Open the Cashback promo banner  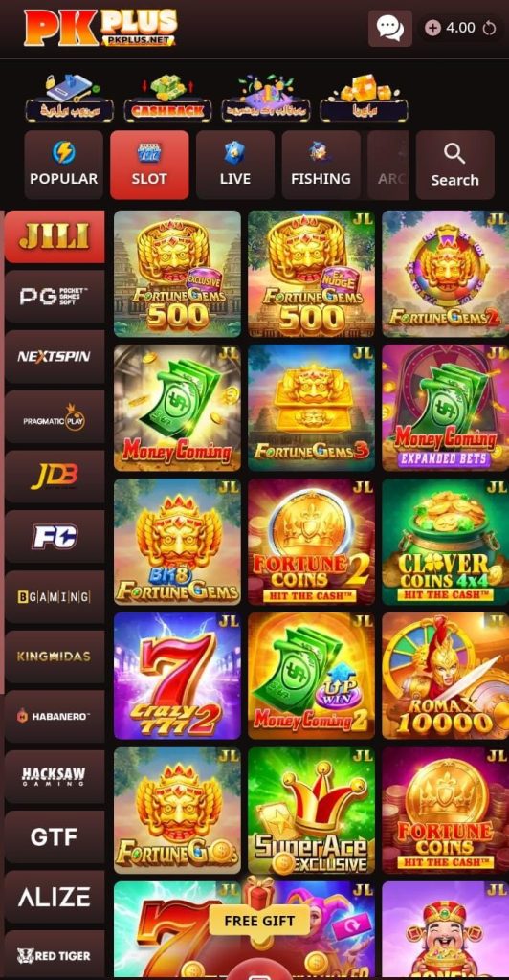point(167,98)
